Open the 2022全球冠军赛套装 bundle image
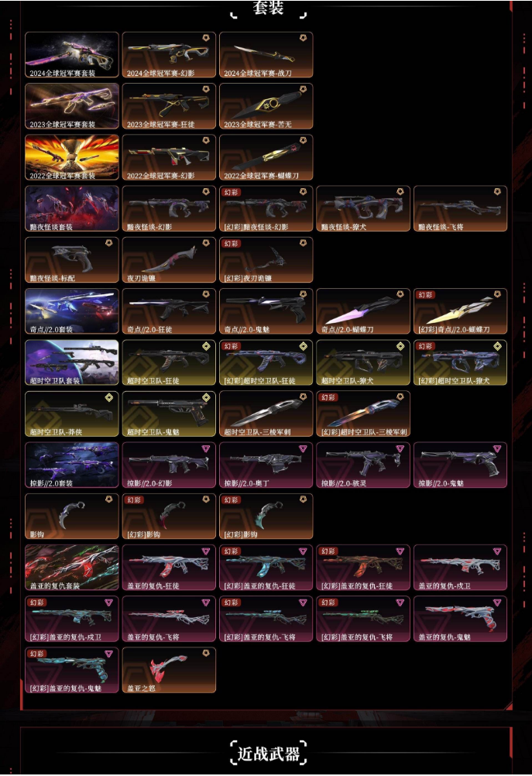The image size is (532, 776). (x=72, y=157)
